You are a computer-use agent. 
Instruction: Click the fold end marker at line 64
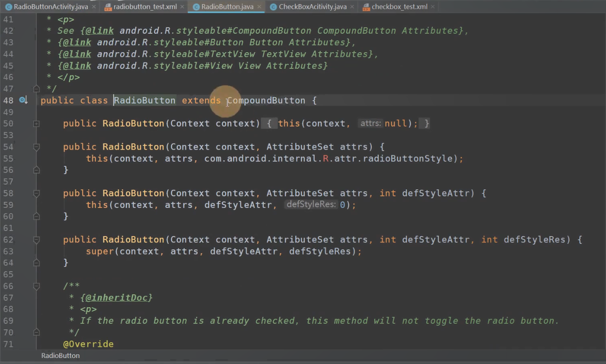[x=36, y=263]
